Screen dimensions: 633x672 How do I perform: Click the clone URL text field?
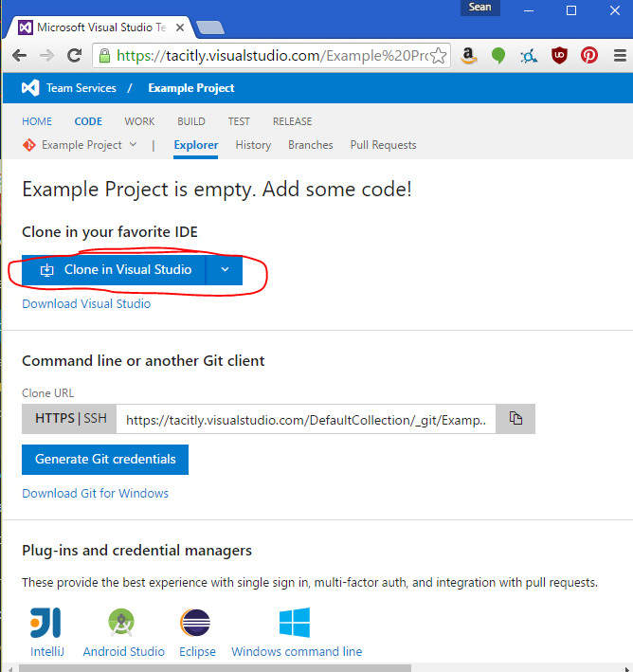tap(308, 419)
